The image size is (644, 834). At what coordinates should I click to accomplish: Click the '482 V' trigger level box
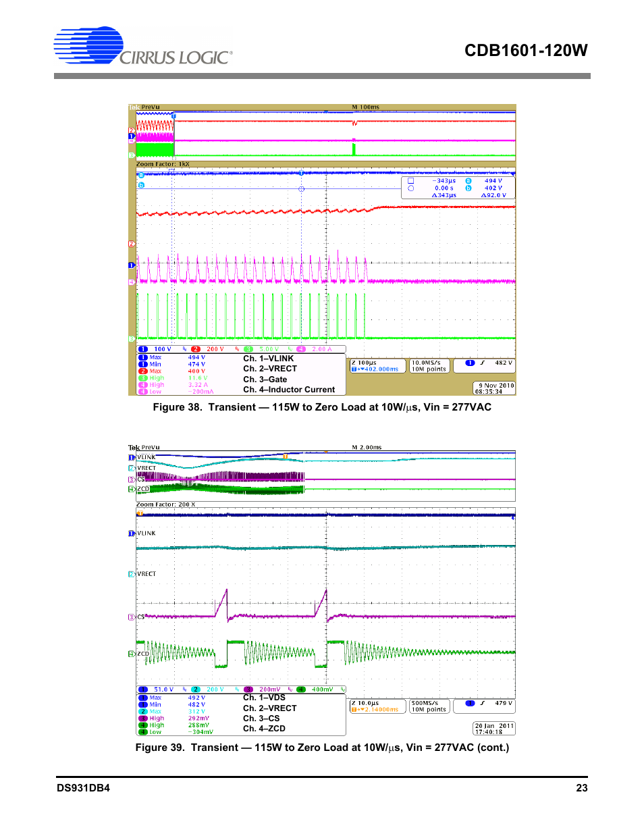(x=484, y=365)
